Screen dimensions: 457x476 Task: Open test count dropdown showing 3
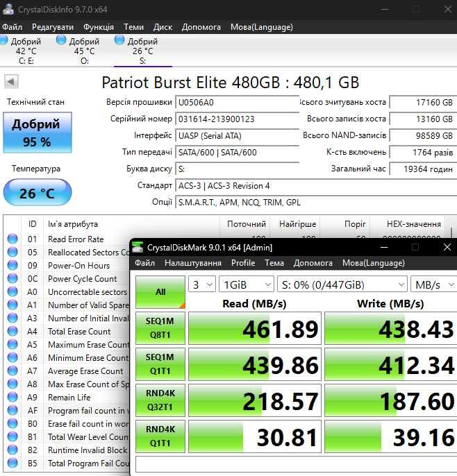(202, 284)
